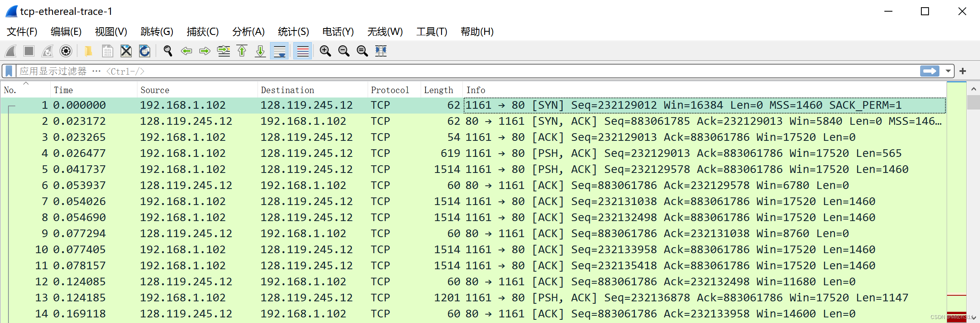Open the 分析(A) menu
The image size is (980, 323).
click(249, 31)
